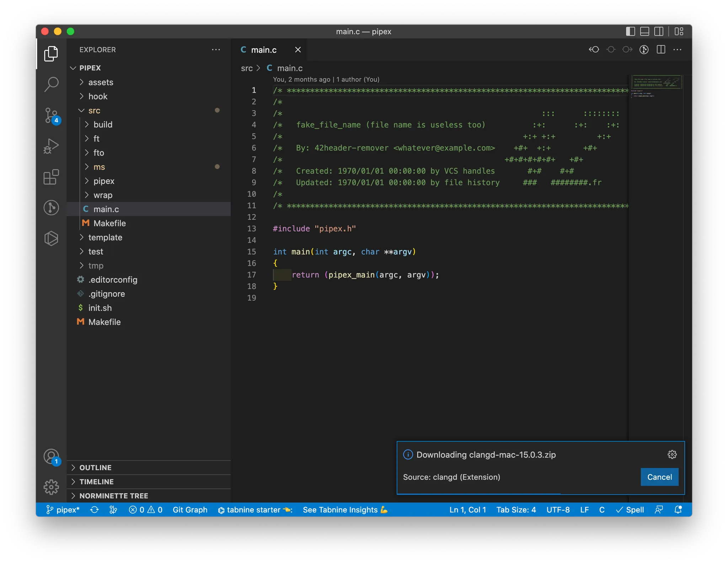Open the .gitignore file
This screenshot has width=728, height=564.
click(x=107, y=294)
